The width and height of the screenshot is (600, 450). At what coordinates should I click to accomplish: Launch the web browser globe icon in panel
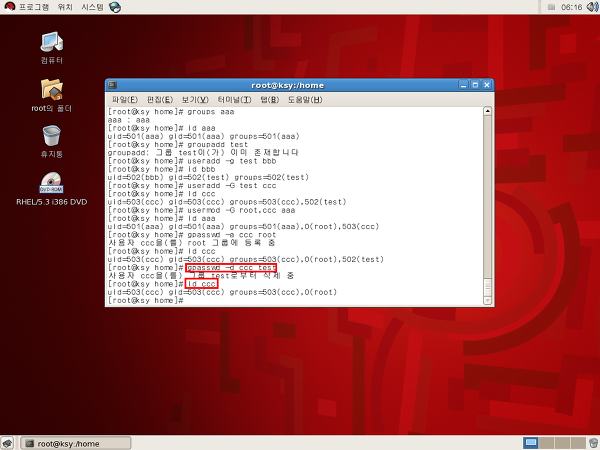click(115, 7)
